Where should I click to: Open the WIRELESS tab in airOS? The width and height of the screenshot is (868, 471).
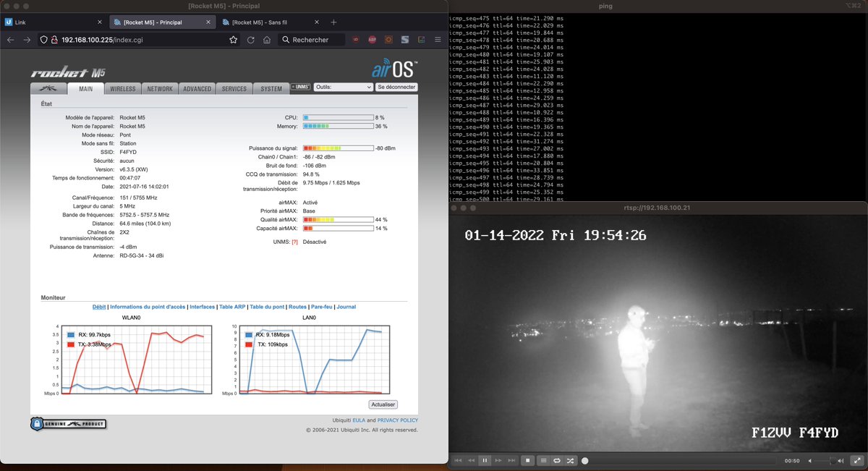[123, 89]
